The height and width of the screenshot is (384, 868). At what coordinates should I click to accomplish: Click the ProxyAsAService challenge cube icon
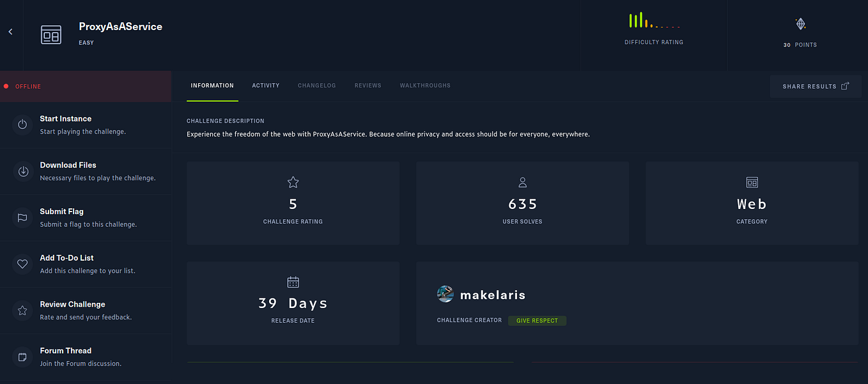coord(51,35)
